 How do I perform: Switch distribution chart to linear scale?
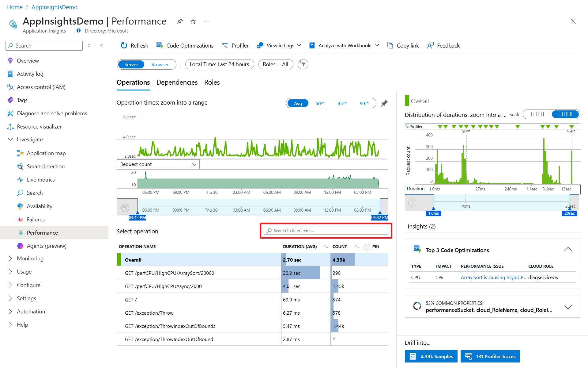(537, 114)
